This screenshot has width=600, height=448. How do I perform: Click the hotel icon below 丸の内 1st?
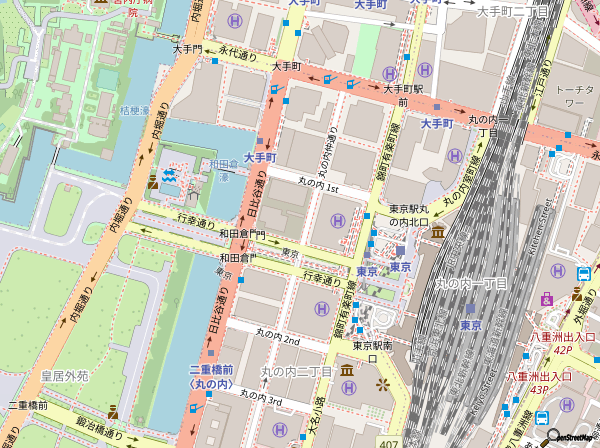[338, 220]
